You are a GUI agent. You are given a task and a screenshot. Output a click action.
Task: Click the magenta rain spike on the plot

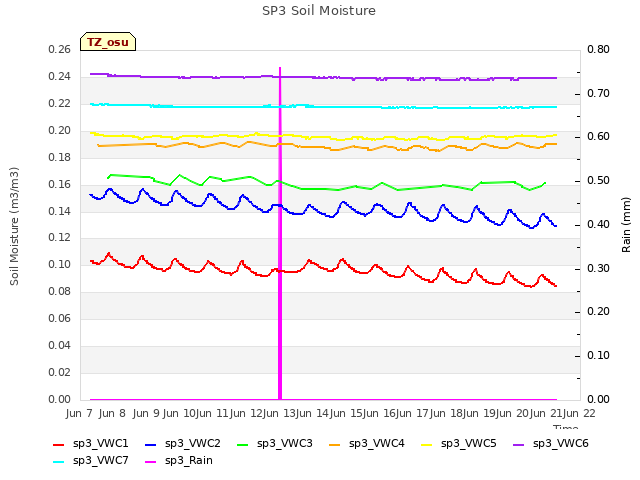(280, 233)
